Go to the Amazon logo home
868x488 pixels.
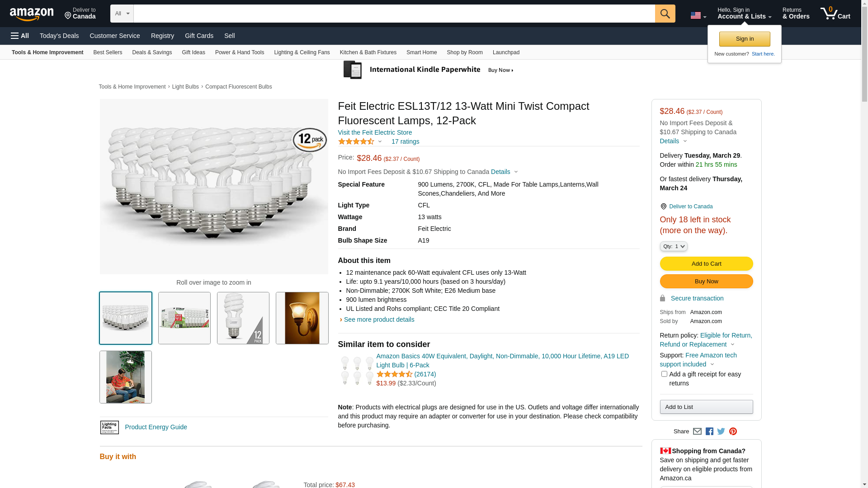[x=32, y=14]
